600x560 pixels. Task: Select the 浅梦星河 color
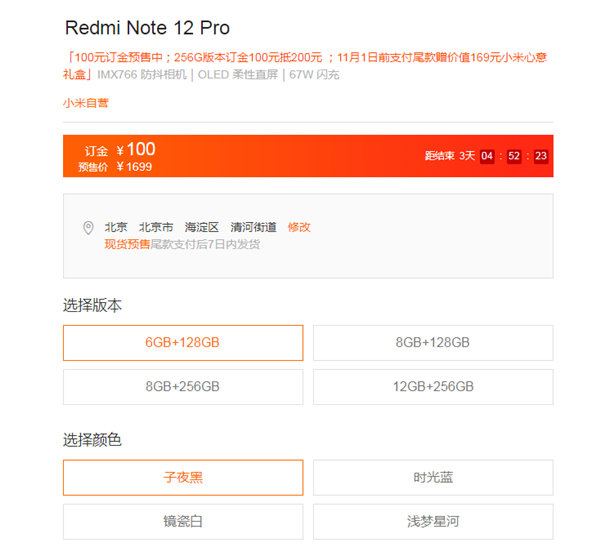[x=433, y=521]
